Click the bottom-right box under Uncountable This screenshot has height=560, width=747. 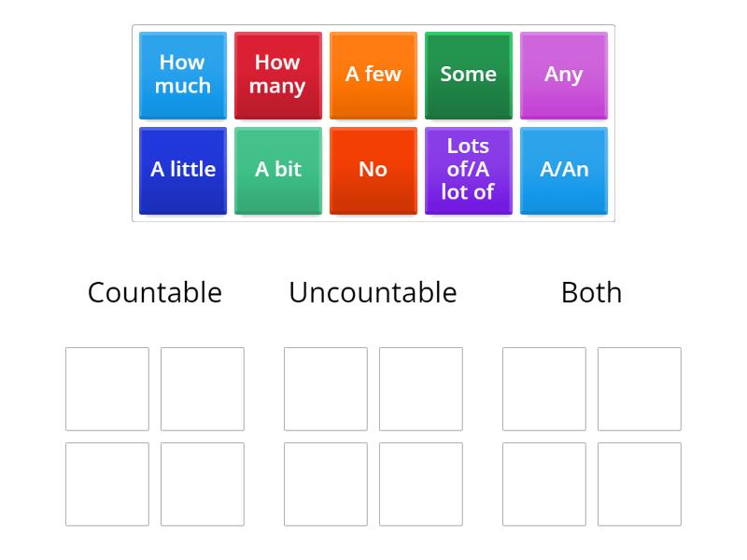coord(420,487)
